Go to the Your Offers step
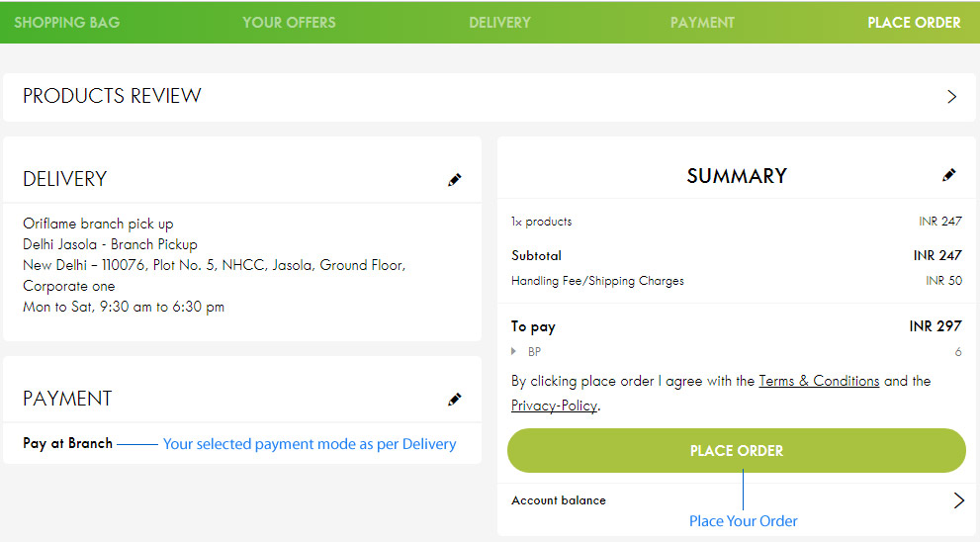The height and width of the screenshot is (542, 980). pyautogui.click(x=289, y=23)
